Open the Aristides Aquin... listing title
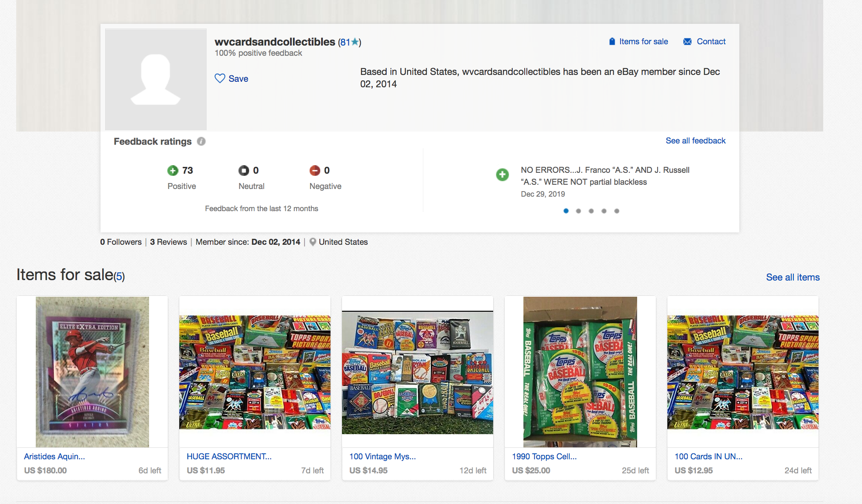This screenshot has width=862, height=504. (x=55, y=456)
